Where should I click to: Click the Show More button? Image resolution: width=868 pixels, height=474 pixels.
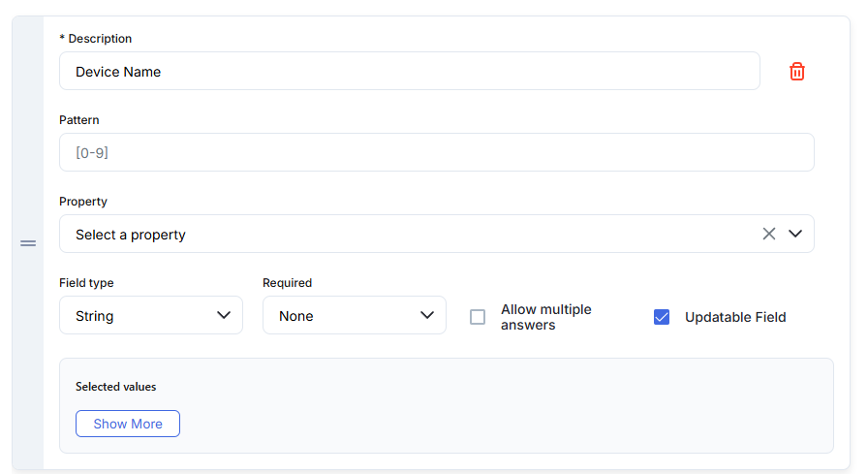(128, 424)
